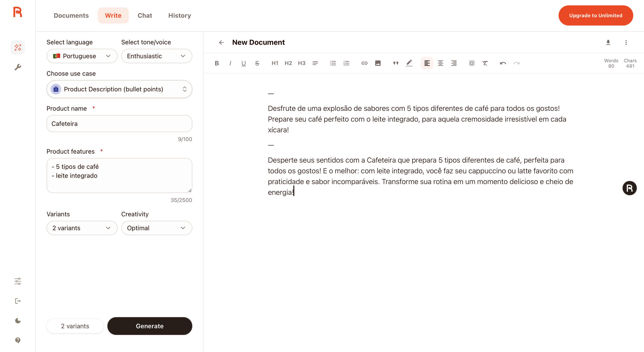Apply paragraph text style
This screenshot has width=644, height=352.
pos(315,63)
